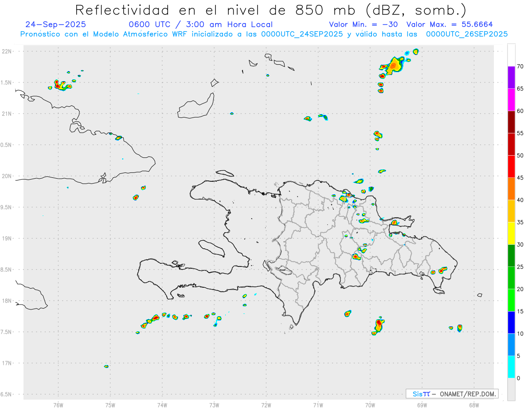
Task: Click Lake Enriquillo outline near the Haiti border
Action: pyautogui.click(x=284, y=270)
